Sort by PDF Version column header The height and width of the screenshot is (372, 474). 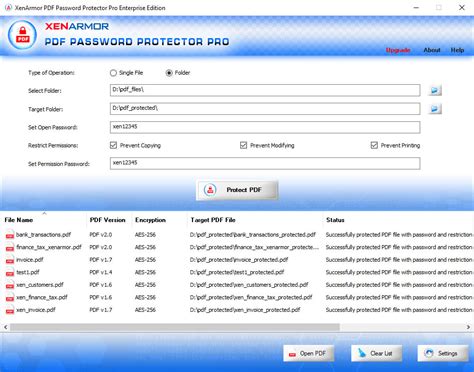107,220
